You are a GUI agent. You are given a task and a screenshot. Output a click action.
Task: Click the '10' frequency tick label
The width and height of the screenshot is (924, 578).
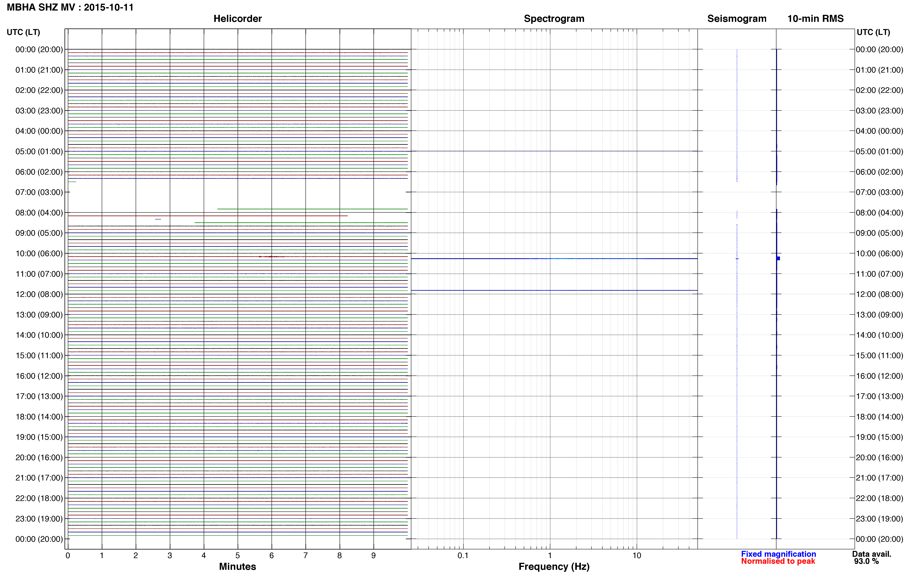pyautogui.click(x=637, y=555)
